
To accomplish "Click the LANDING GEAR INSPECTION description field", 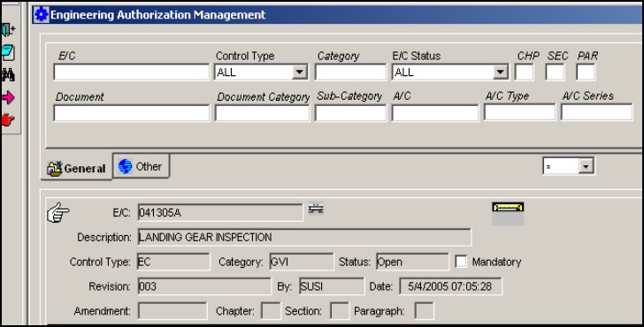I will [304, 237].
